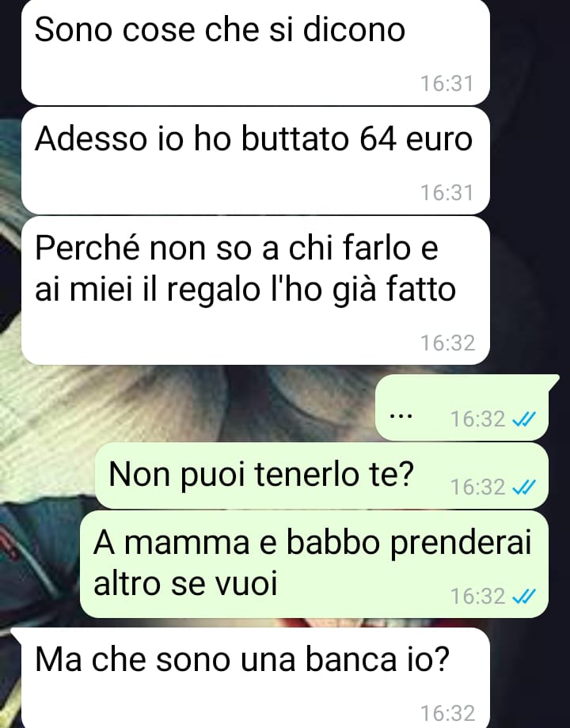
Task: Select the 'Adesso io ho buttato 64 euro' message
Action: click(256, 161)
